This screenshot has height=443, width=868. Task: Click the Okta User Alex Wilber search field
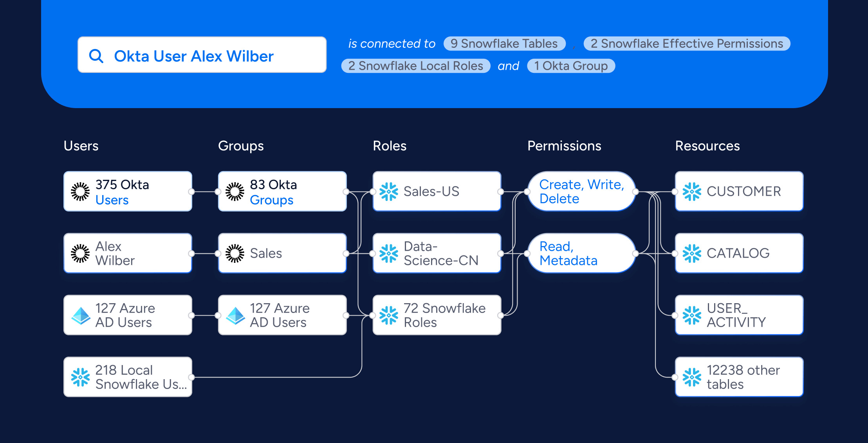pyautogui.click(x=202, y=55)
